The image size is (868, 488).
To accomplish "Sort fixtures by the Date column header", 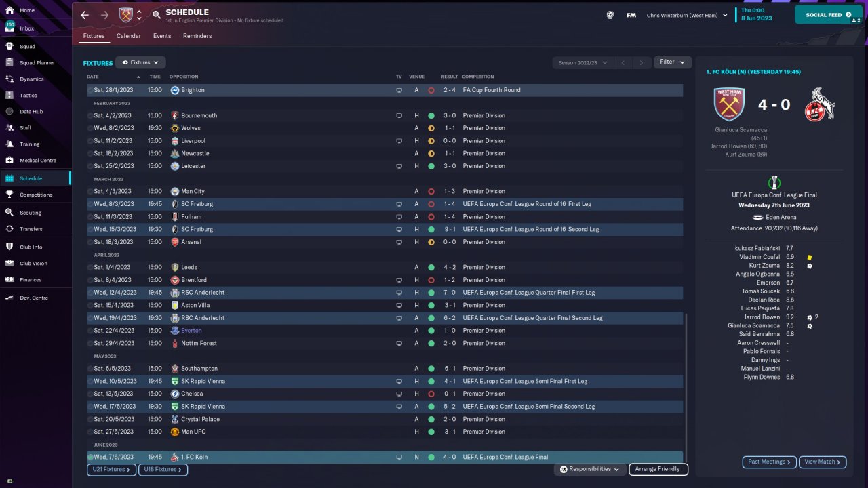I will [x=93, y=77].
